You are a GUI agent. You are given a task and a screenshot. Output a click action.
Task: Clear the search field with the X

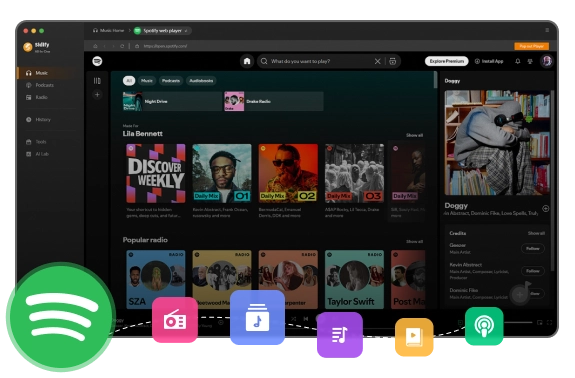pyautogui.click(x=377, y=61)
